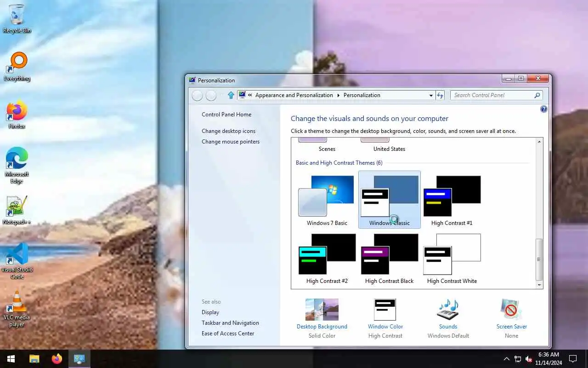Open Ease of Access Center link

click(x=228, y=333)
